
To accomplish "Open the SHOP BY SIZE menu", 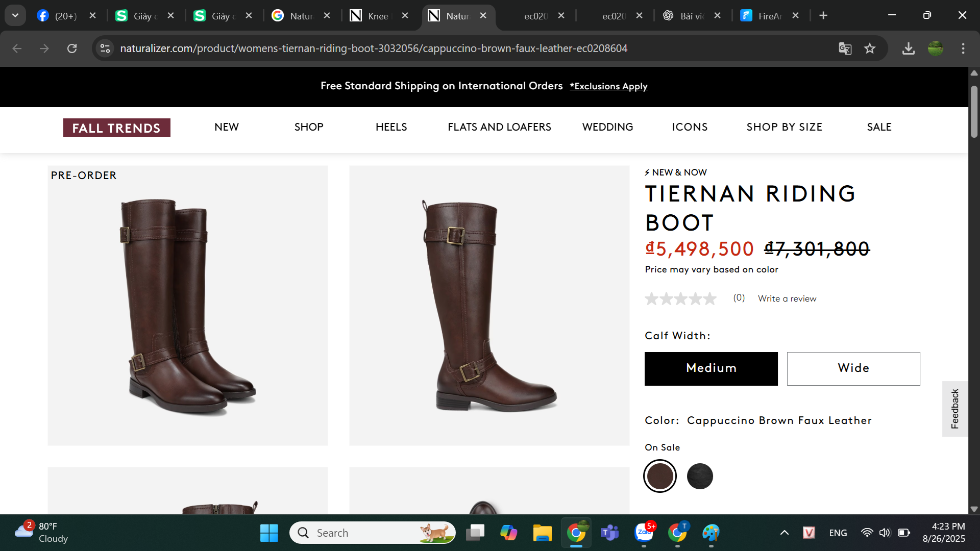I will tap(784, 127).
